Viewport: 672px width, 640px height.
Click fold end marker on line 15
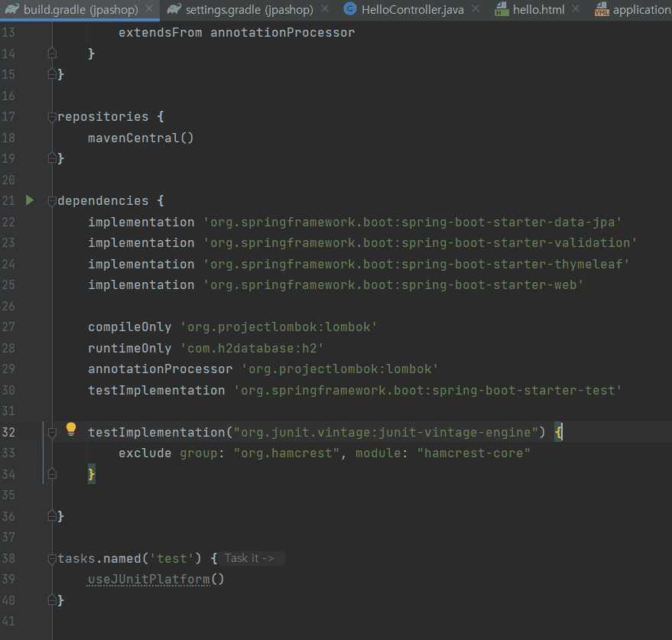tap(52, 75)
